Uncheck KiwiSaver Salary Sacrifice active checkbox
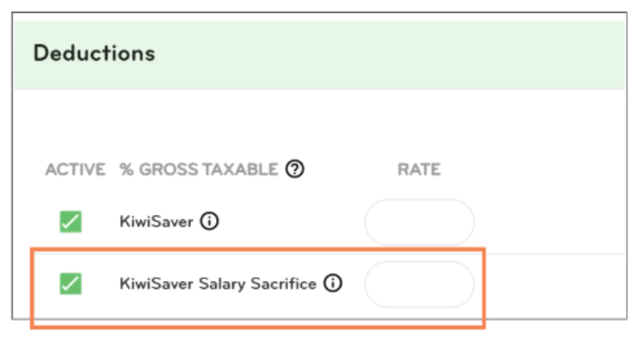This screenshot has width=644, height=343. (x=71, y=284)
